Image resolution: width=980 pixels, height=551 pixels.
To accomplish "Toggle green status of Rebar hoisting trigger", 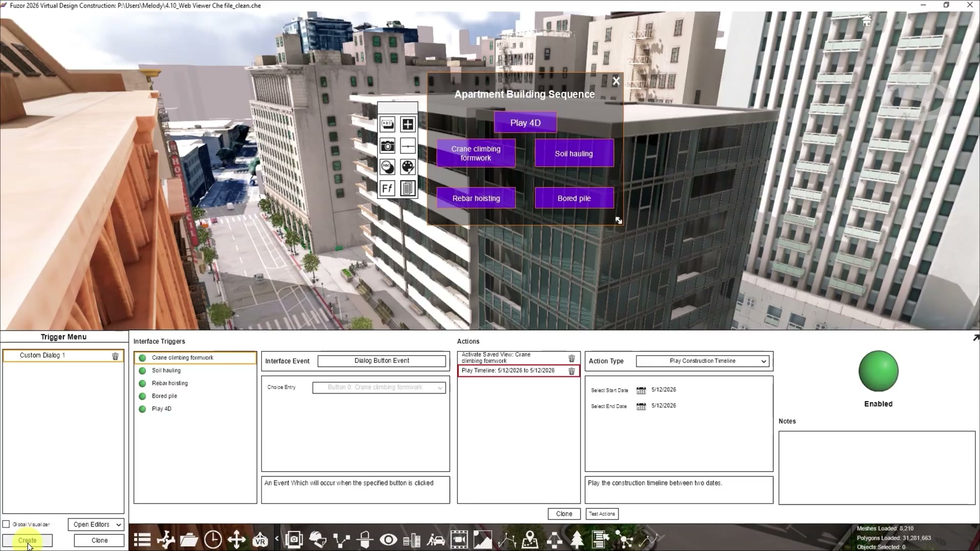I will (142, 384).
